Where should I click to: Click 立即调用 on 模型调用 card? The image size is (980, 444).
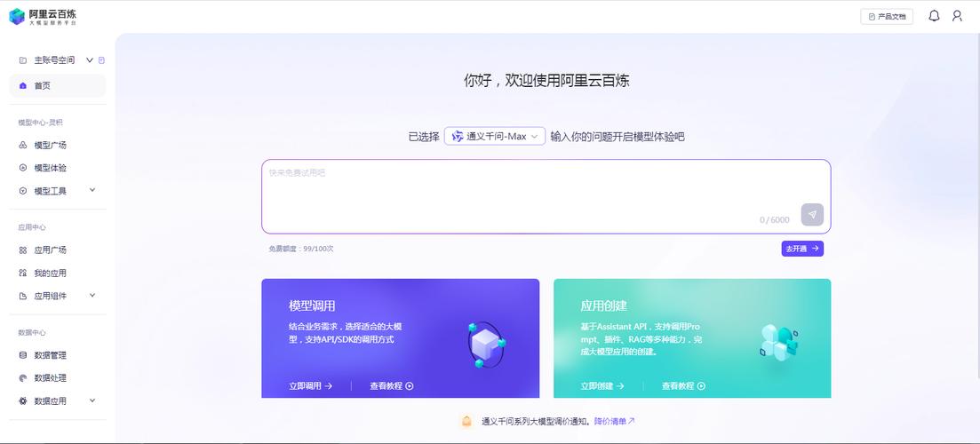(311, 386)
